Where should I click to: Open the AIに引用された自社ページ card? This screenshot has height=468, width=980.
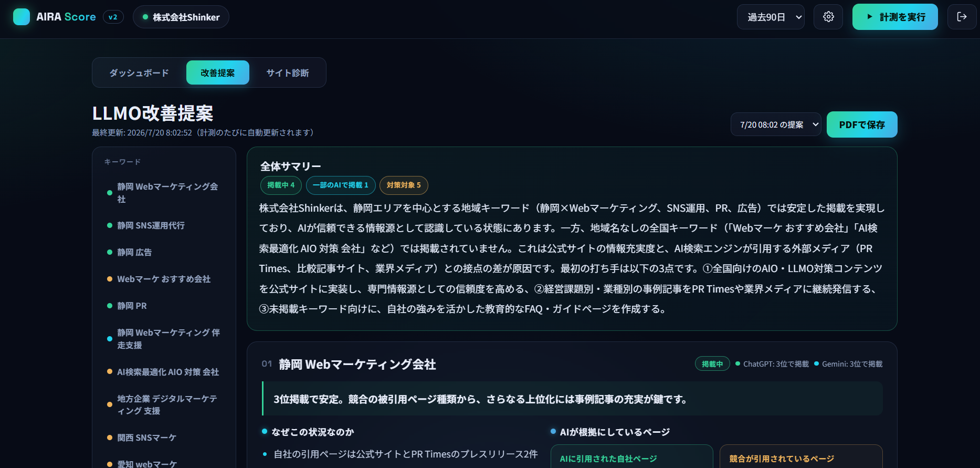coord(632,456)
